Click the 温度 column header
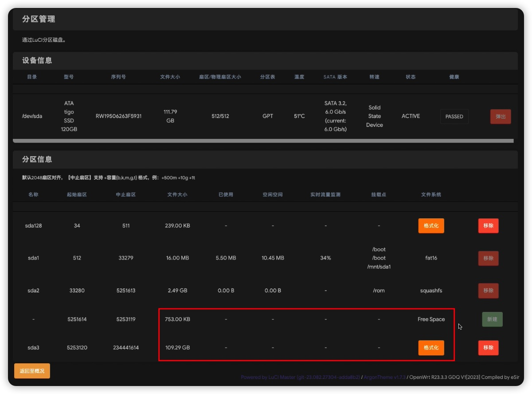 pos(299,77)
